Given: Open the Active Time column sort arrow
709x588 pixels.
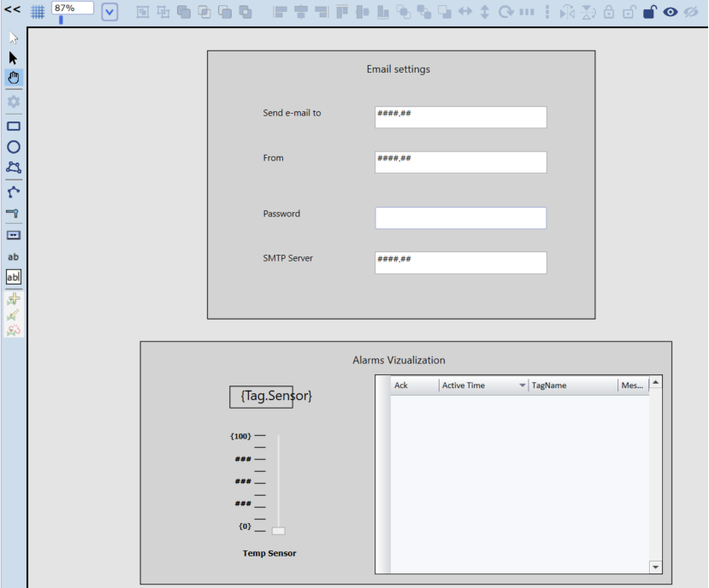Looking at the screenshot, I should [523, 385].
